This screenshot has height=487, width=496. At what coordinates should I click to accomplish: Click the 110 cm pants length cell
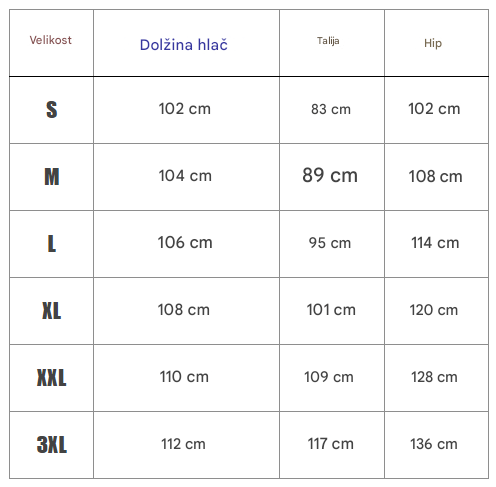tap(184, 377)
